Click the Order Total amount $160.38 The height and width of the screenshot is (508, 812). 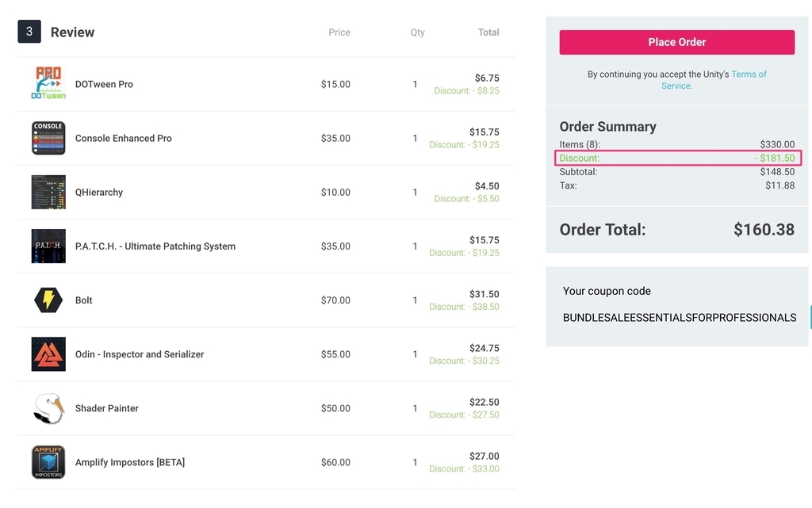pyautogui.click(x=764, y=230)
